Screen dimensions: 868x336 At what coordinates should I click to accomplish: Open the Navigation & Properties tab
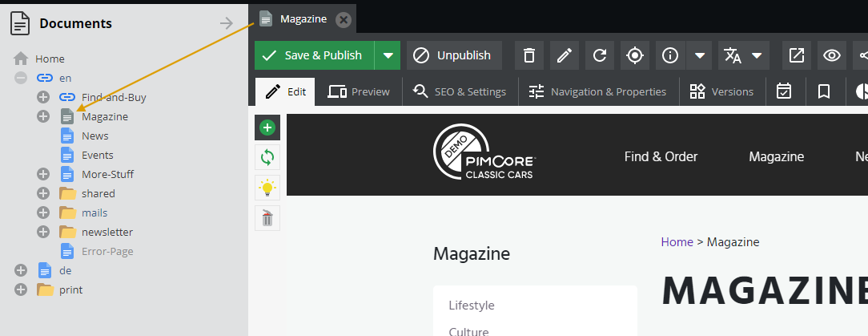[x=597, y=91]
